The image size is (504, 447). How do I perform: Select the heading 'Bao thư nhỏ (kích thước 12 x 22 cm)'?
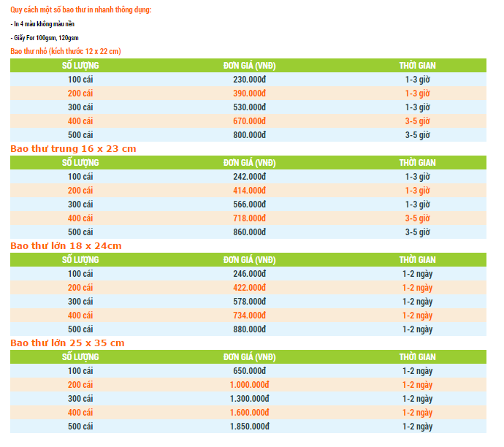click(x=66, y=51)
